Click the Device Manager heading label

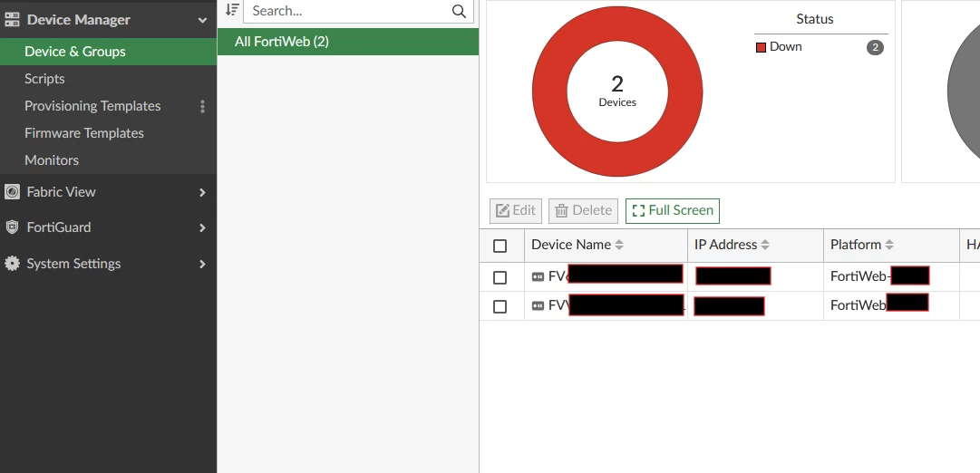(79, 20)
